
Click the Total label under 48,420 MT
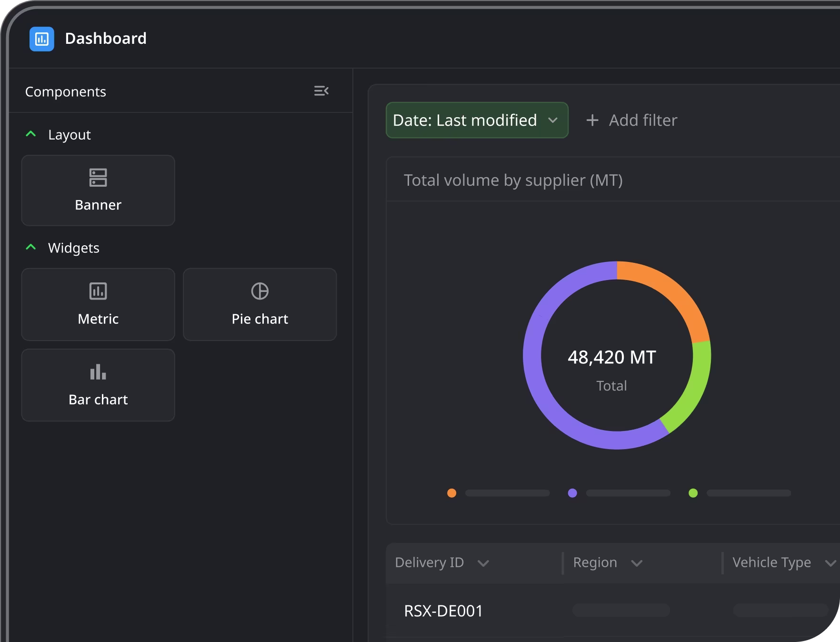point(612,386)
